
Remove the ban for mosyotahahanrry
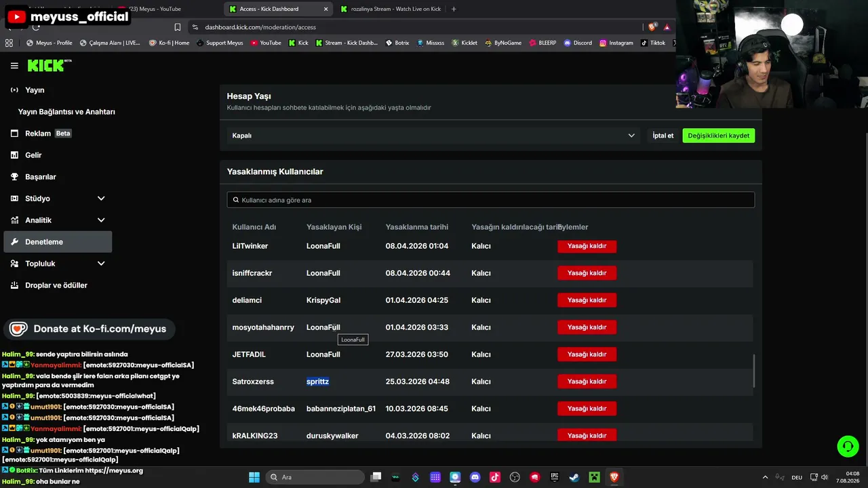tap(587, 327)
